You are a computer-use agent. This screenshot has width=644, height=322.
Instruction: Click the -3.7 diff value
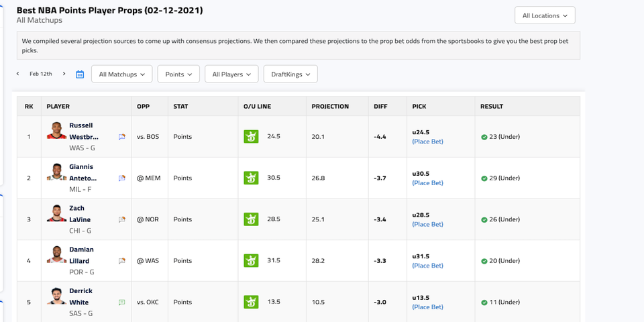point(380,178)
